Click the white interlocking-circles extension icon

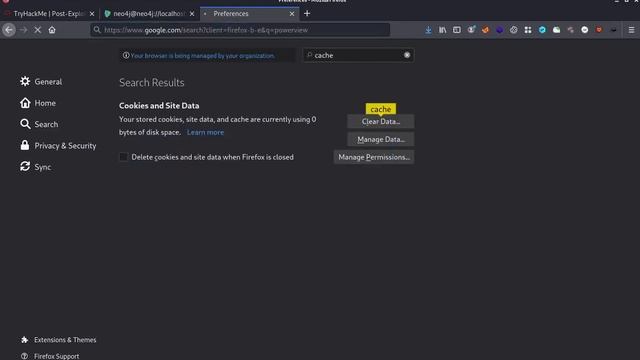pos(513,30)
